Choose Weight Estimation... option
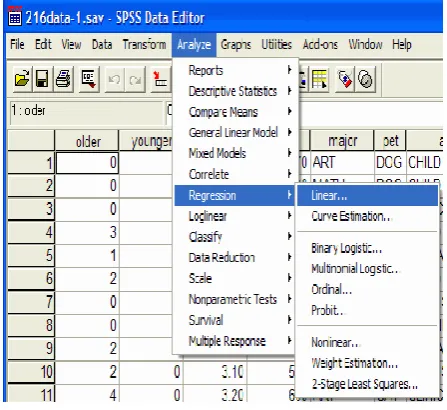 coord(367,363)
